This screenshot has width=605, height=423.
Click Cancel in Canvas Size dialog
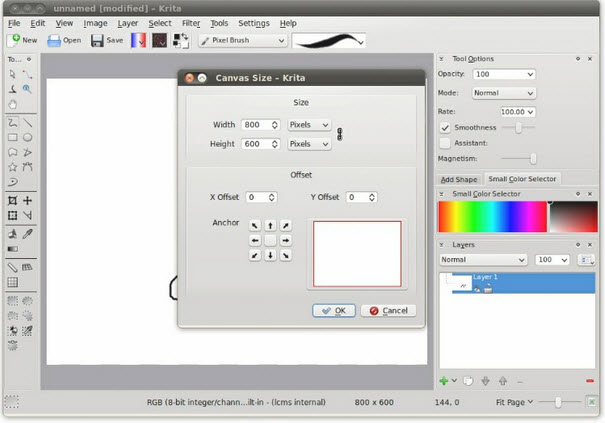(x=389, y=311)
